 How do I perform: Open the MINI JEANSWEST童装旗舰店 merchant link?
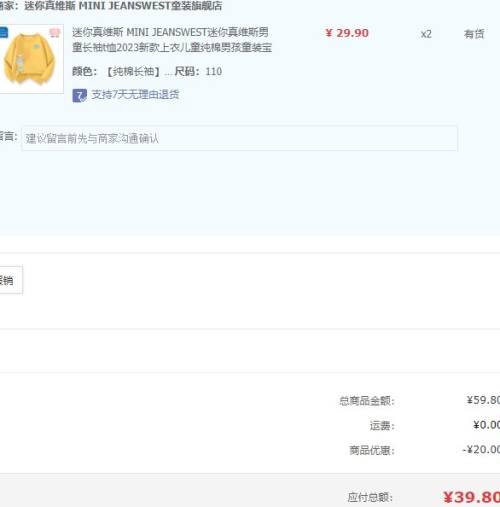[x=123, y=6]
